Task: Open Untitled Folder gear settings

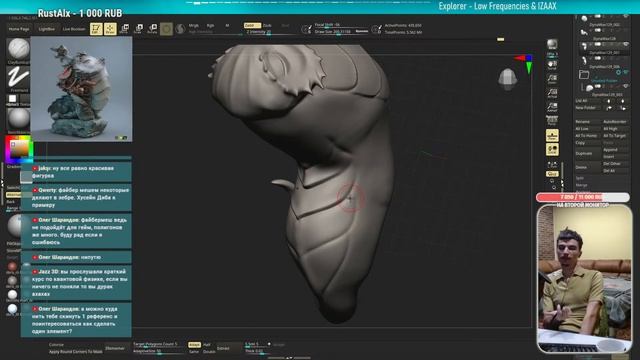Action: click(618, 72)
